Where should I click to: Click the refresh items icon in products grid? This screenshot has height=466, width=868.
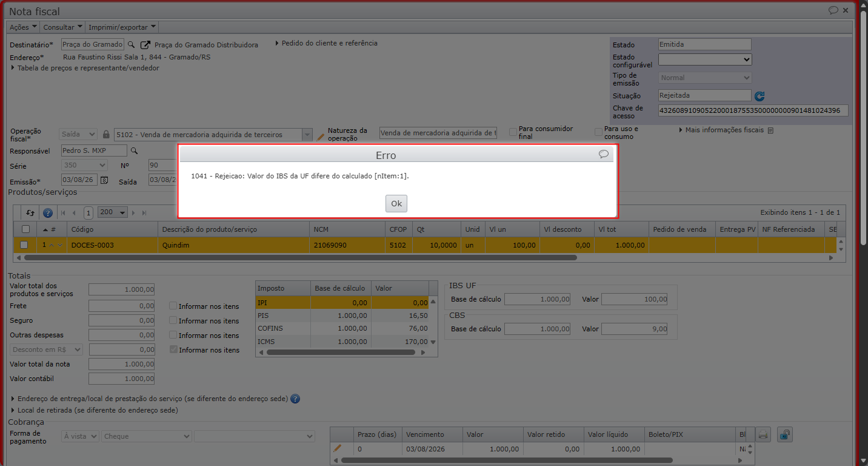pos(30,213)
